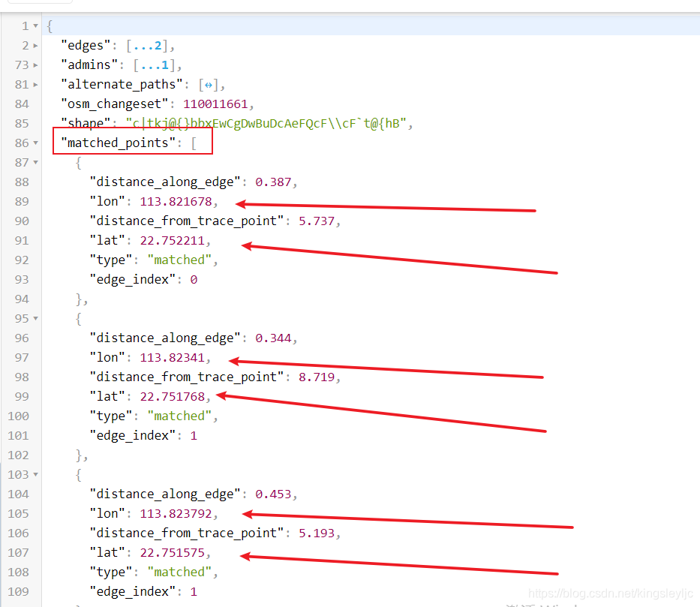Click the edge_index value on line 101
Viewport: 700px width, 607px height.
point(194,436)
